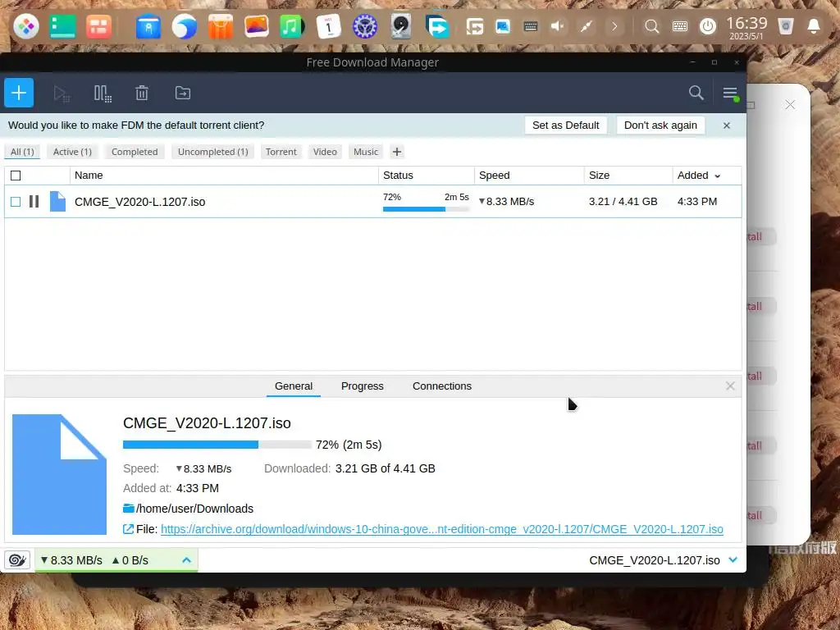Click the 3.21 / 4.41 GB size cell
Viewport: 840px width, 630px height.
click(623, 202)
